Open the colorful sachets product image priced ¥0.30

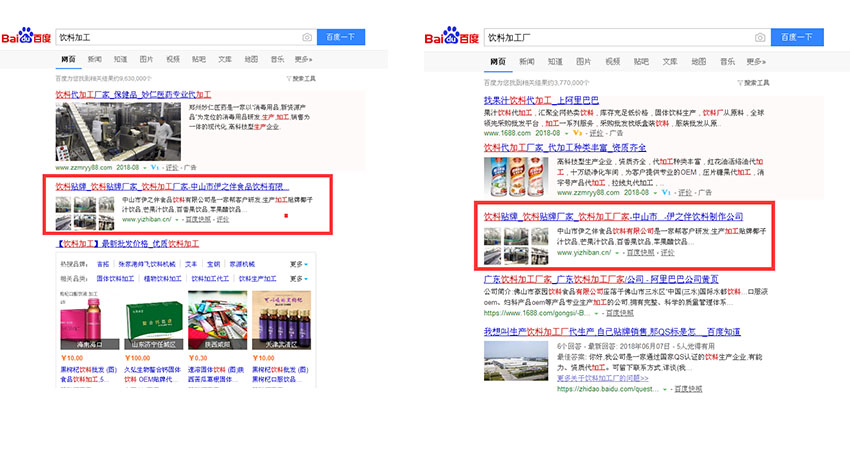(217, 320)
